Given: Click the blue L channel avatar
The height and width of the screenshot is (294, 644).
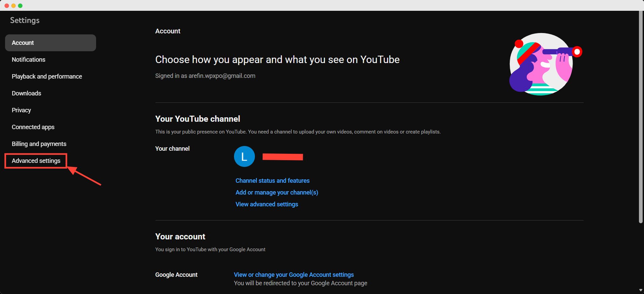Looking at the screenshot, I should click(x=244, y=156).
